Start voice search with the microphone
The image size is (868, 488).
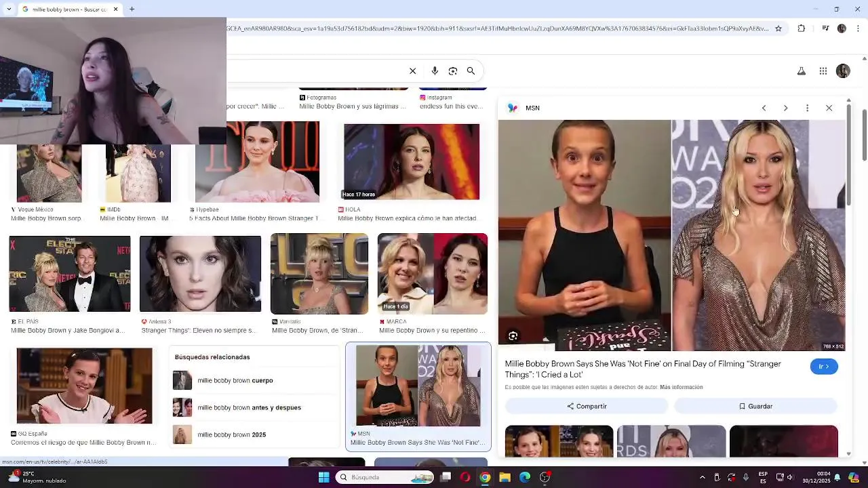[x=435, y=70]
